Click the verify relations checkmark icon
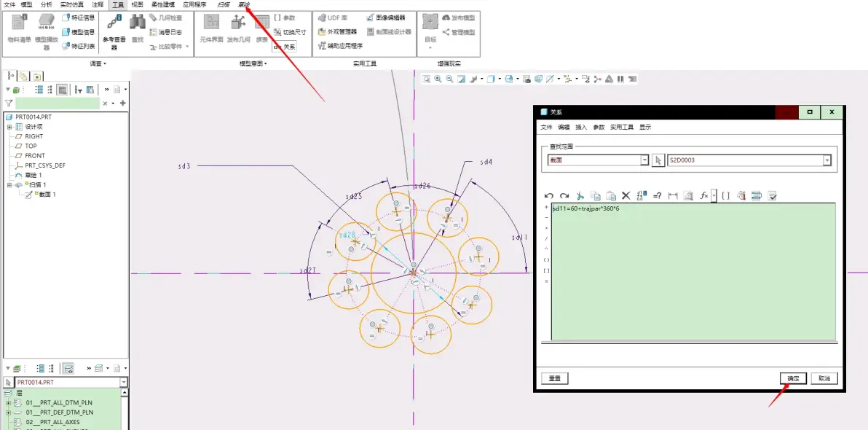This screenshot has height=430, width=868. pyautogui.click(x=773, y=195)
